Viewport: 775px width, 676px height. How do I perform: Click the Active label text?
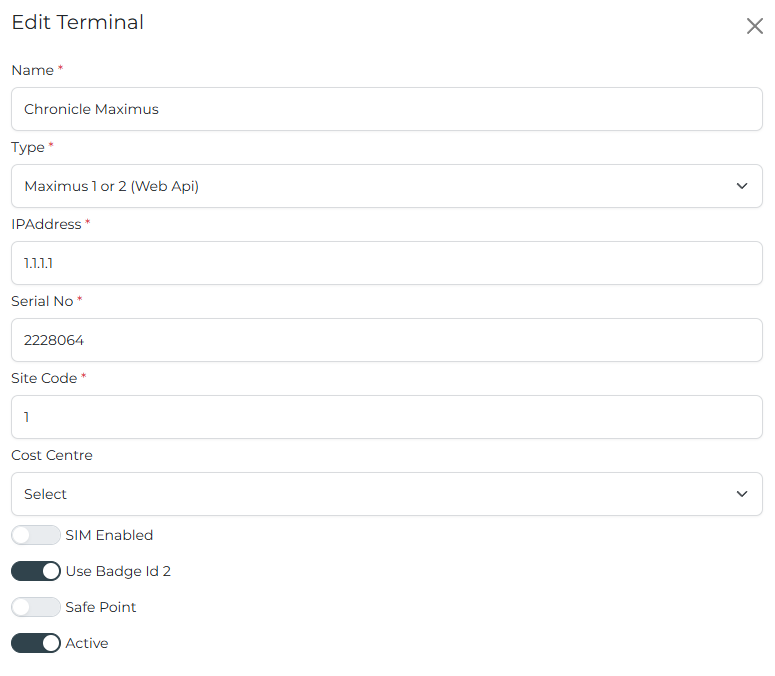click(86, 643)
